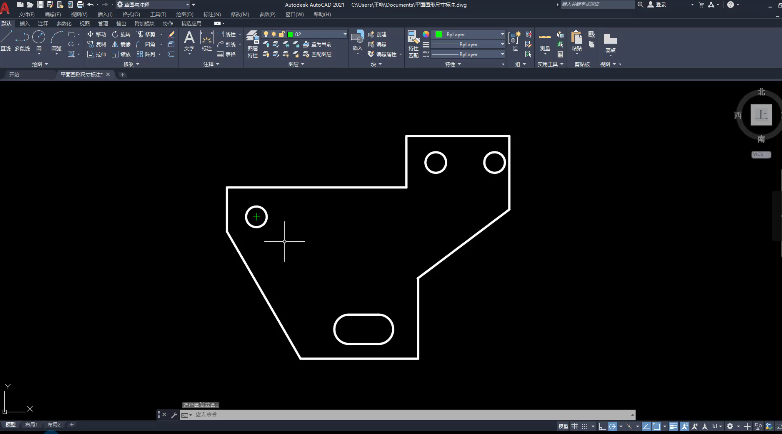Expand the Layers panel
The width and height of the screenshot is (782, 434).
click(x=296, y=64)
